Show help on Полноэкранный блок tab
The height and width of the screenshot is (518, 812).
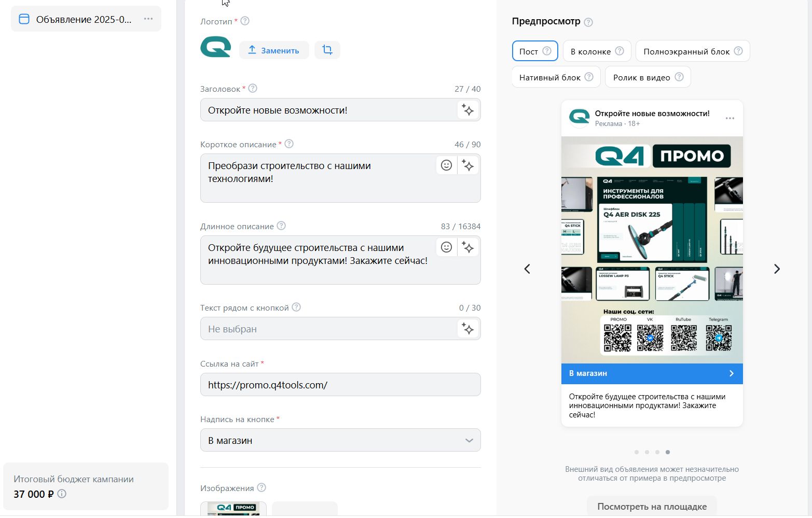[x=738, y=51]
